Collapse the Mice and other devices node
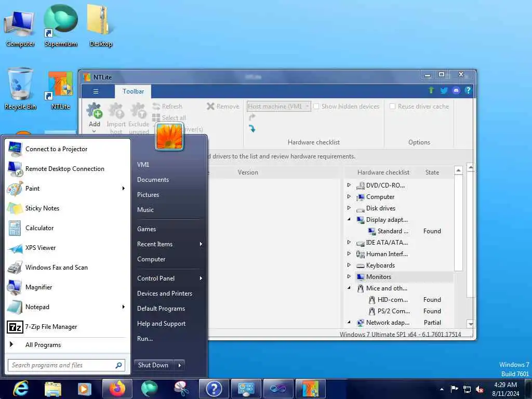This screenshot has width=532, height=399. 349,288
